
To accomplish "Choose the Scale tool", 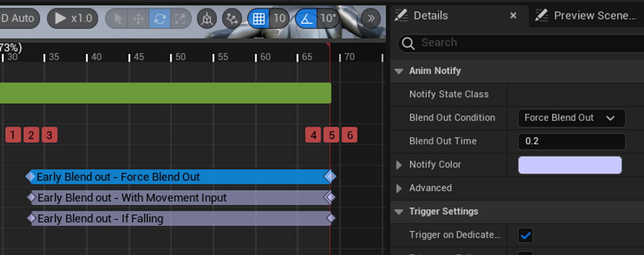I will pos(180,19).
